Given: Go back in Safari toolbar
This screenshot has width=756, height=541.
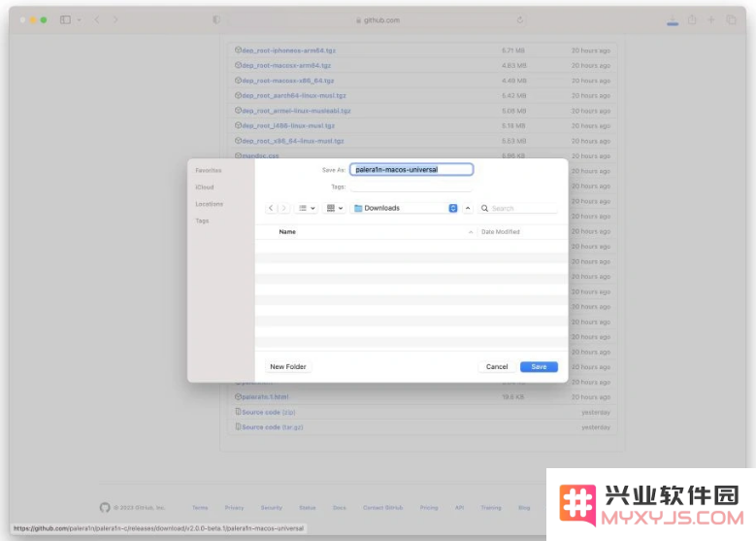Looking at the screenshot, I should 97,19.
